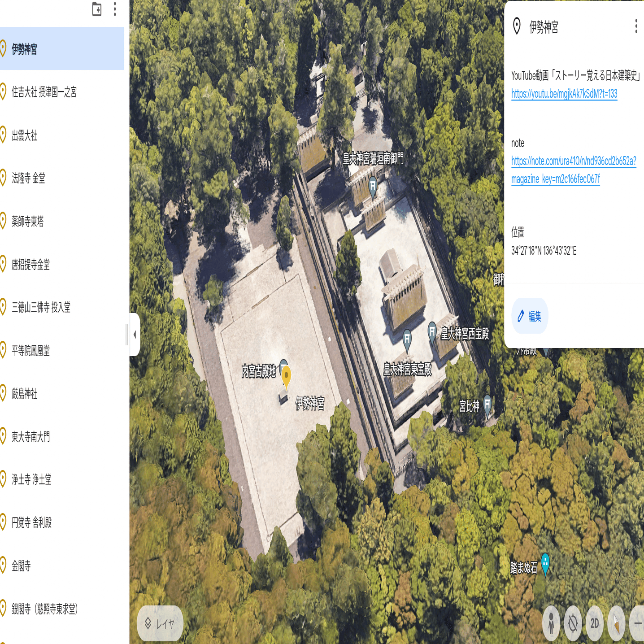This screenshot has height=644, width=644.
Task: Click the pin icon next to 厳島神社
Action: tap(2, 393)
